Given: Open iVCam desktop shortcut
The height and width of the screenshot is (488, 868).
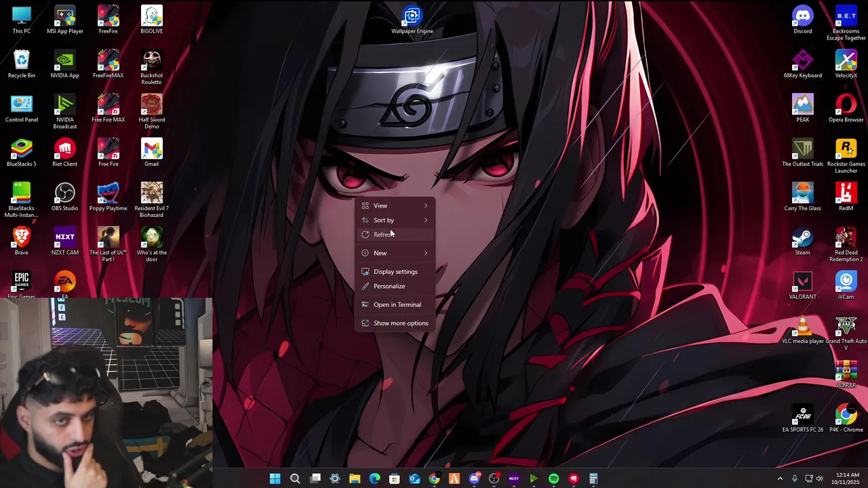Looking at the screenshot, I should click(x=846, y=285).
